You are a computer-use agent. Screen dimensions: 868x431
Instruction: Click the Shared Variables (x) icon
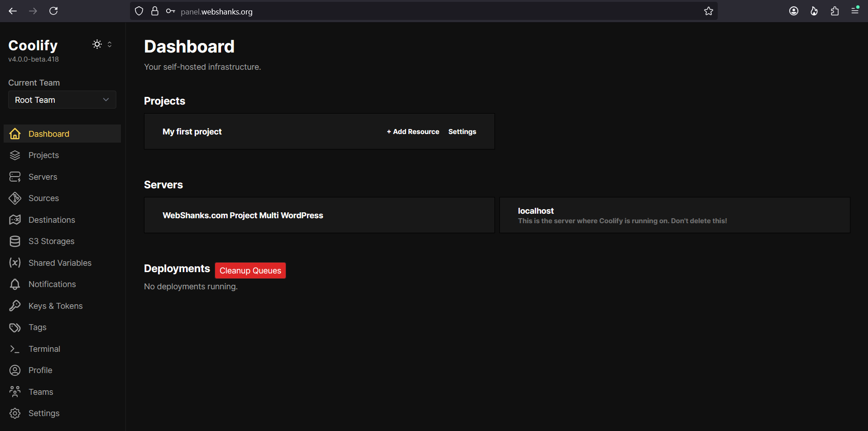click(15, 263)
